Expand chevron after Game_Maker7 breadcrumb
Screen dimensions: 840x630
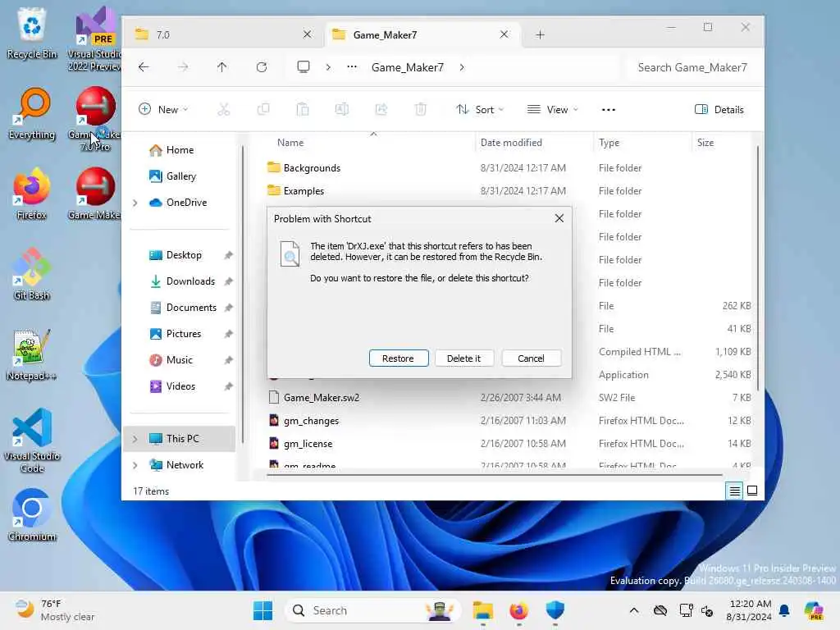[x=462, y=67]
